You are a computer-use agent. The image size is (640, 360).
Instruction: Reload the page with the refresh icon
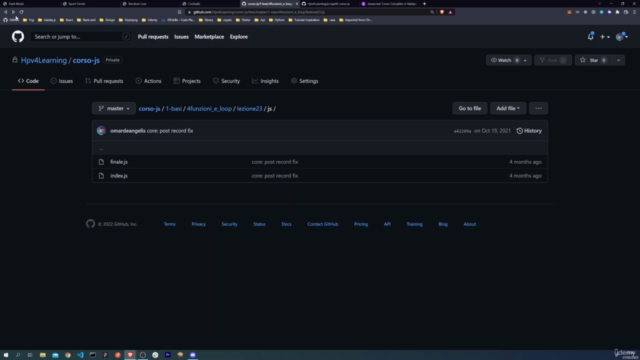click(21, 12)
